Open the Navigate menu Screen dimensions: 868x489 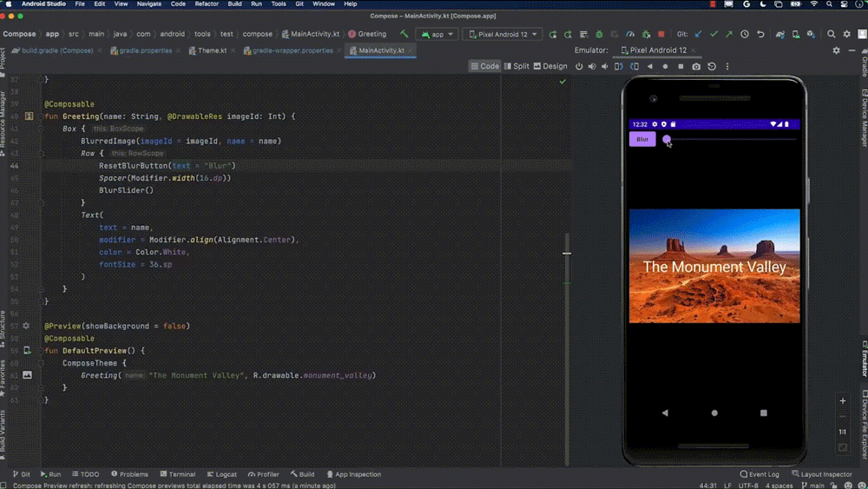[149, 3]
